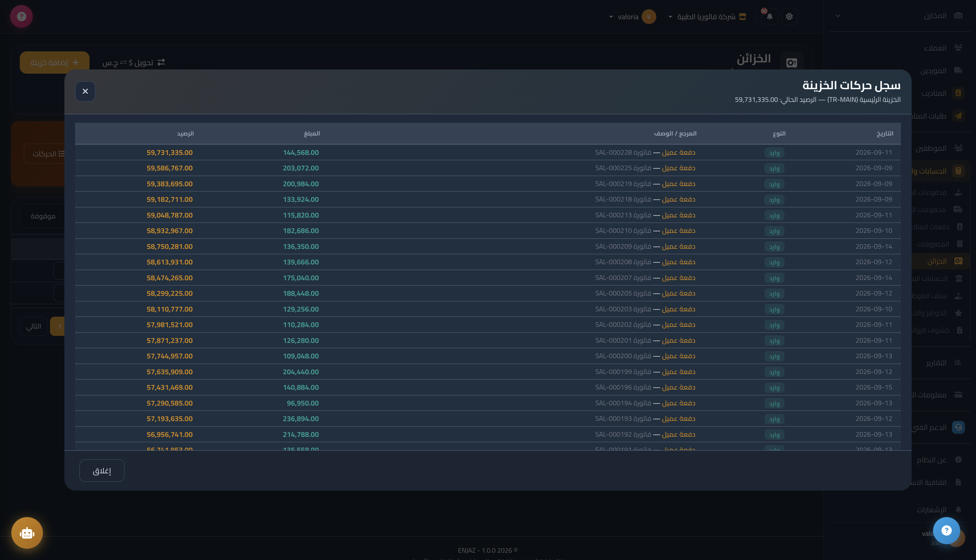Click دفعة عميل link for SAL-000210
This screenshot has width=976, height=560.
[678, 231]
